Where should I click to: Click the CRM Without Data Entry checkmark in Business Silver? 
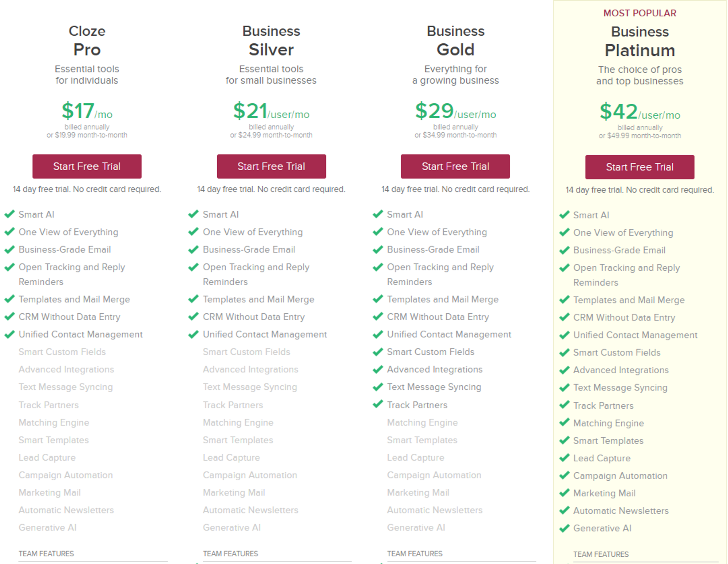pos(193,317)
